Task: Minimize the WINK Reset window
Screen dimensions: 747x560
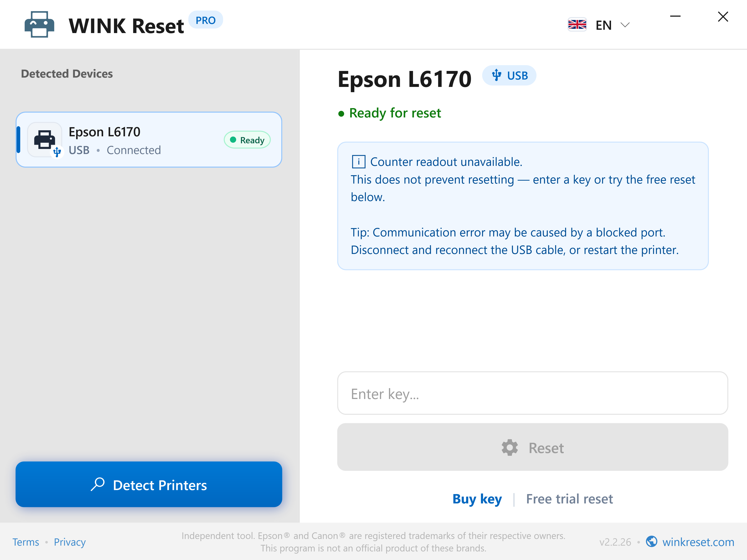Action: (675, 16)
